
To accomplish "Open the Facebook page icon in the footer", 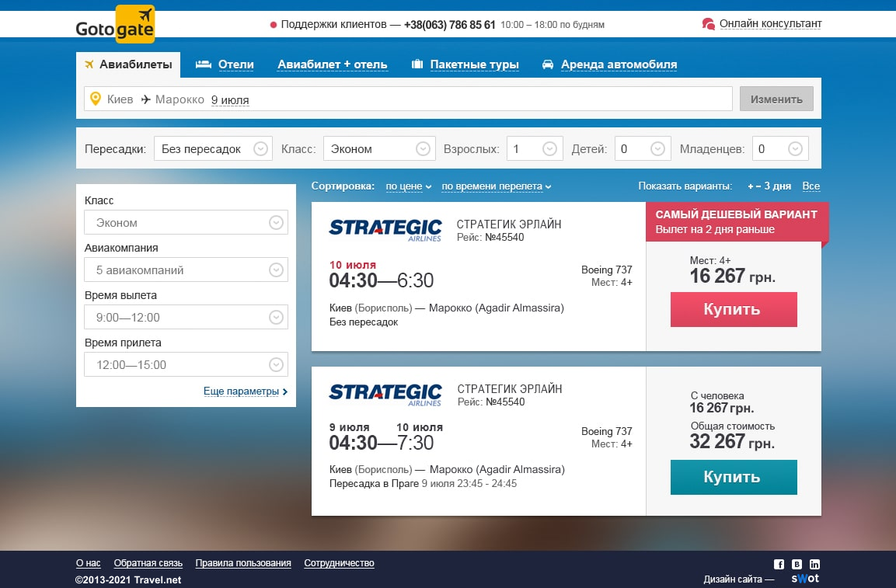I will [779, 564].
